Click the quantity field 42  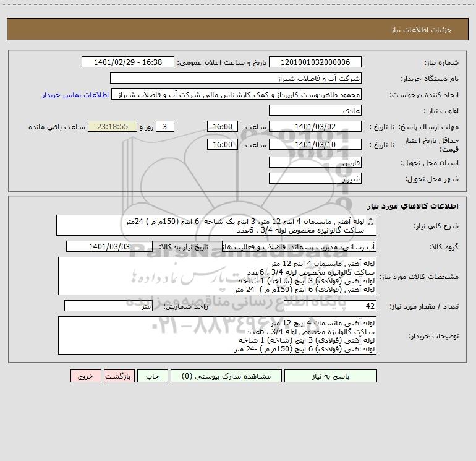click(x=330, y=306)
